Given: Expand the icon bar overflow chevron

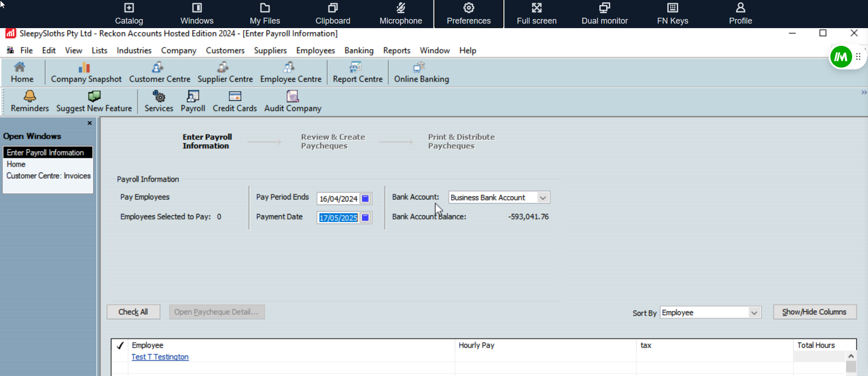Looking at the screenshot, I should (x=863, y=93).
